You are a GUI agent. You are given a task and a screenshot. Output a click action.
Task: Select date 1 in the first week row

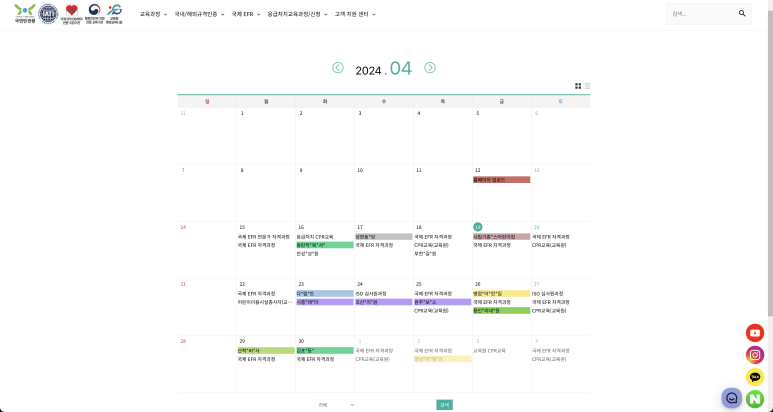tap(242, 113)
